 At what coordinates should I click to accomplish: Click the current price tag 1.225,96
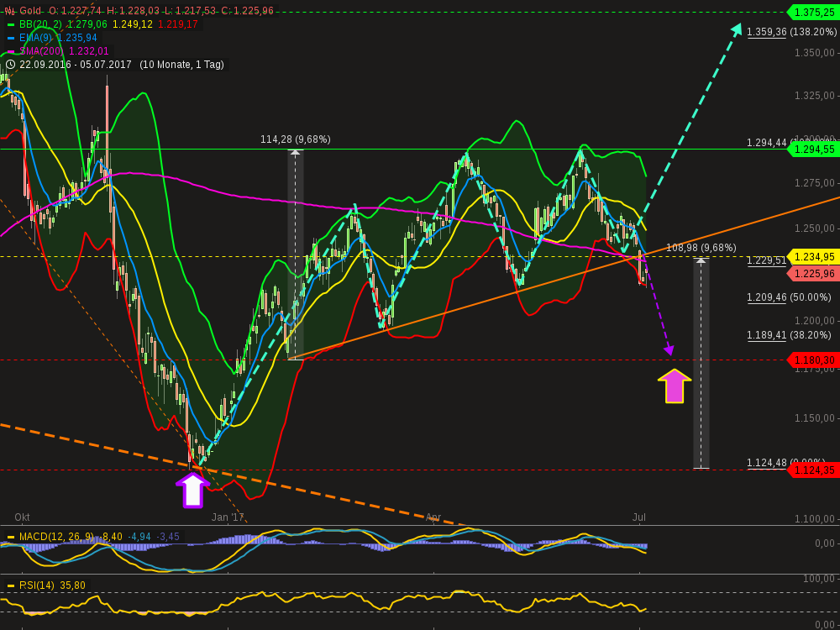click(x=814, y=273)
